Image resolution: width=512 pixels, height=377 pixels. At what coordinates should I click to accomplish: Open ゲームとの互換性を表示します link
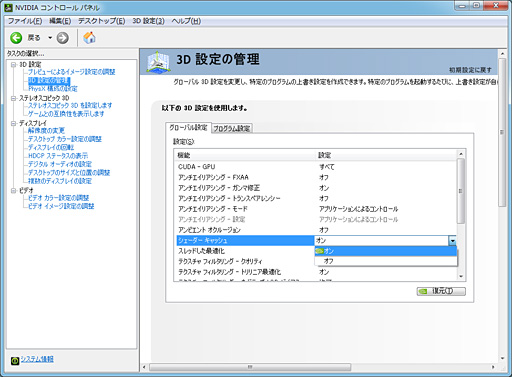point(66,114)
